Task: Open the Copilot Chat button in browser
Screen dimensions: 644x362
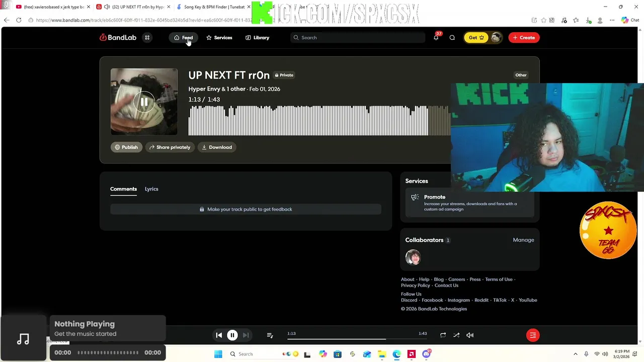Action: [630, 20]
